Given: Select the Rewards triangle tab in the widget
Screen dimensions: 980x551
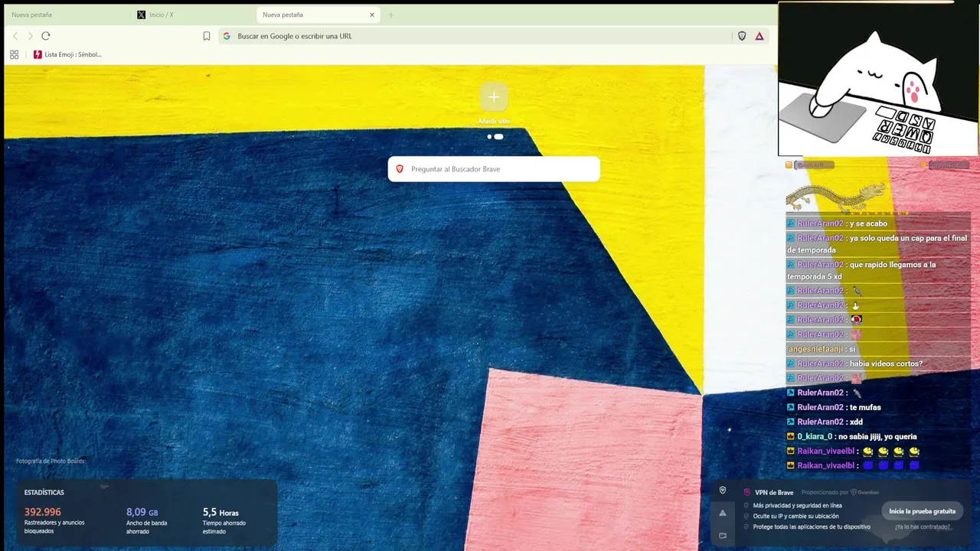Looking at the screenshot, I should [722, 513].
